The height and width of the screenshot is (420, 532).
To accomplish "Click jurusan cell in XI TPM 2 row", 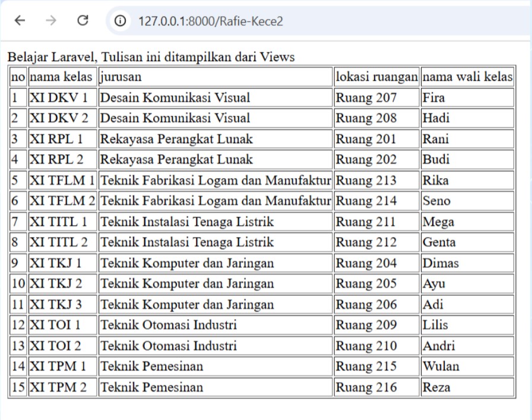I will click(215, 387).
